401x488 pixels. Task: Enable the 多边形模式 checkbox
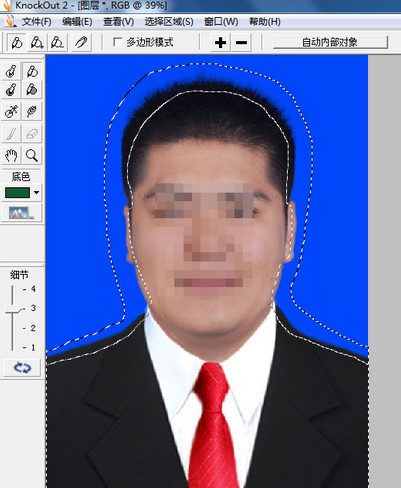coord(118,42)
